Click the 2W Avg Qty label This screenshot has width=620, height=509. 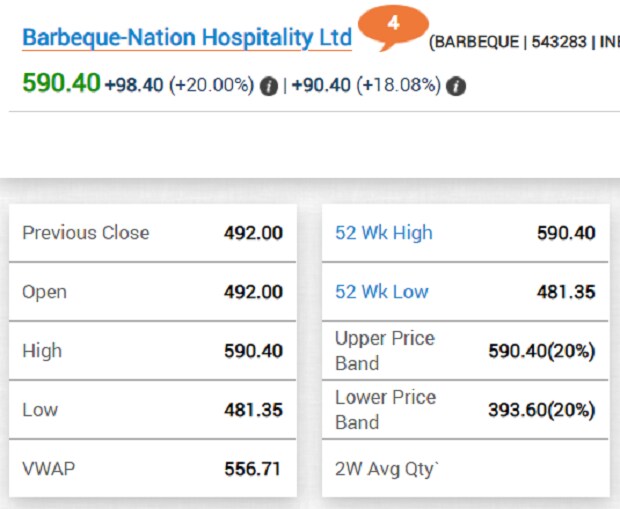(387, 469)
